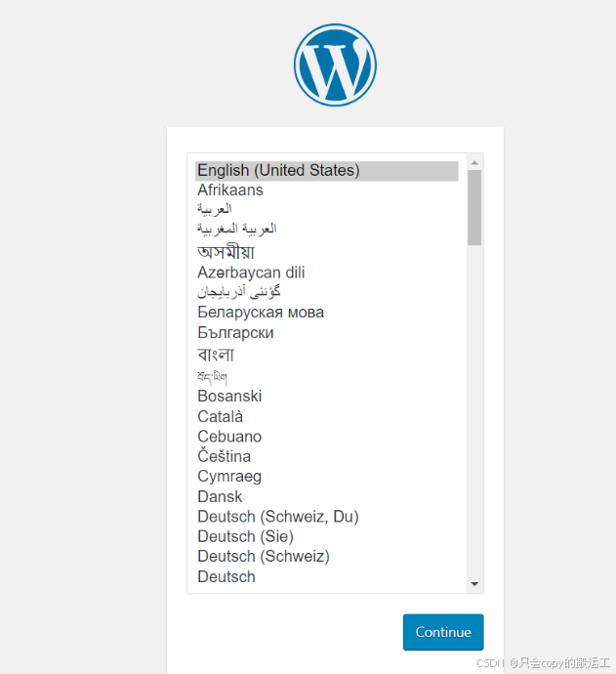This screenshot has width=616, height=674.
Task: Select the Tibetan བོད་ཡིག language option
Action: 326,377
